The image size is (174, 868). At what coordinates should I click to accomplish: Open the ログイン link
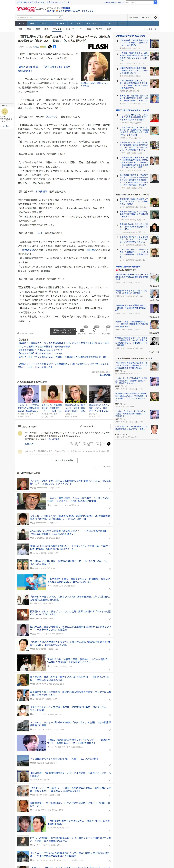point(51,11)
